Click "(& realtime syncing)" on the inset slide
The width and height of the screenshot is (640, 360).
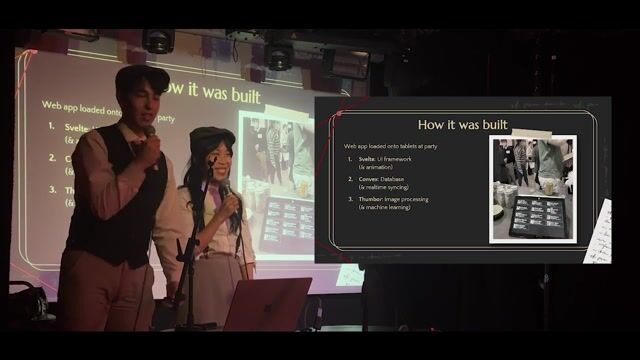pyautogui.click(x=383, y=187)
